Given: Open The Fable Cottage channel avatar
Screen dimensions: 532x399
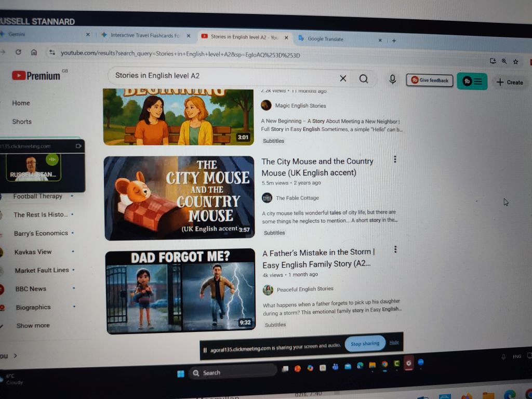Looking at the screenshot, I should pos(267,198).
